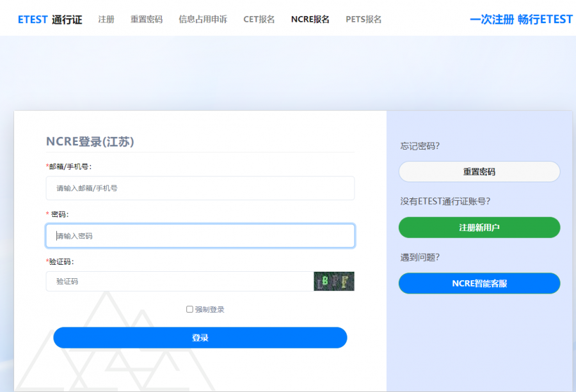576x392 pixels.
Task: Click the *密码 label above the password box
Action: 58,214
